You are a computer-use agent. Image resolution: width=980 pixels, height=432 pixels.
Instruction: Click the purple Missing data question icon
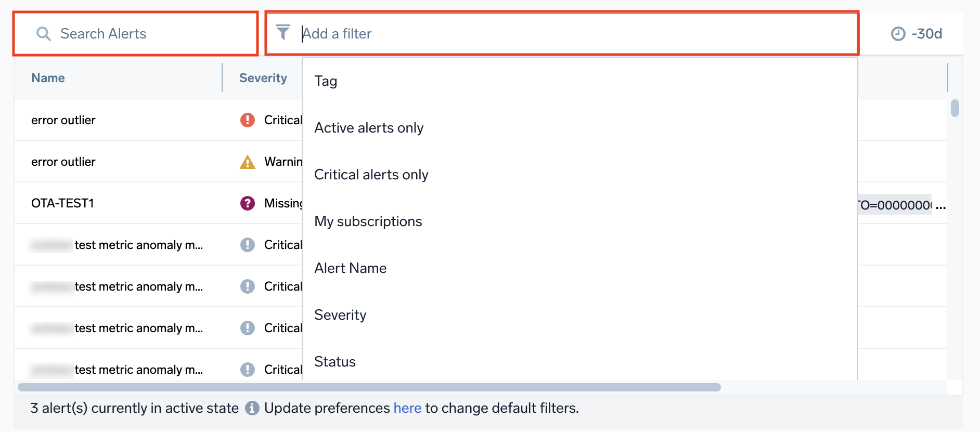pos(248,203)
